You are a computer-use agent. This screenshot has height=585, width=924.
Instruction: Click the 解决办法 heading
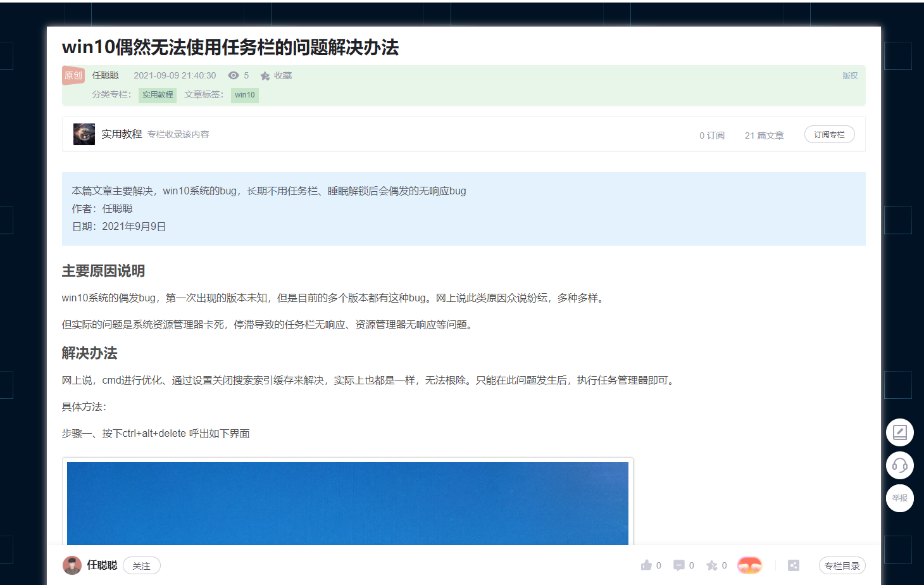point(89,353)
